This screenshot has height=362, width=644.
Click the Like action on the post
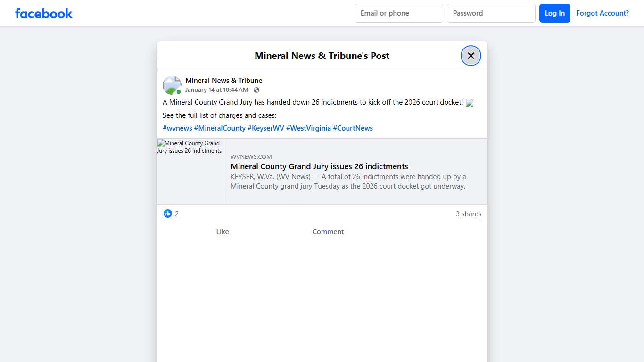tap(222, 231)
